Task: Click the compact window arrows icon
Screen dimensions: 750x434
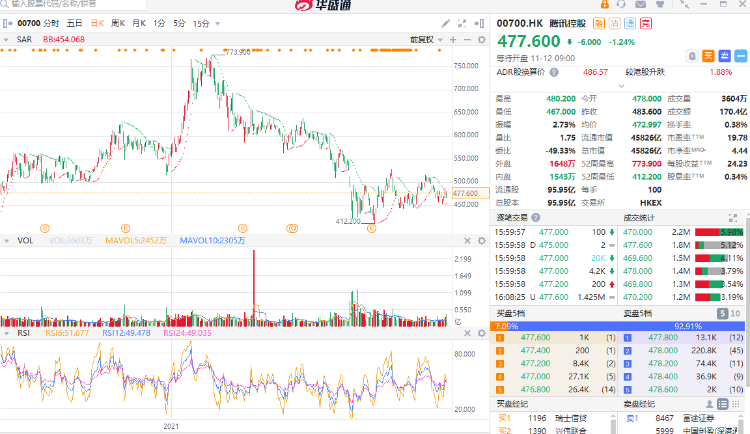Action: [684, 4]
